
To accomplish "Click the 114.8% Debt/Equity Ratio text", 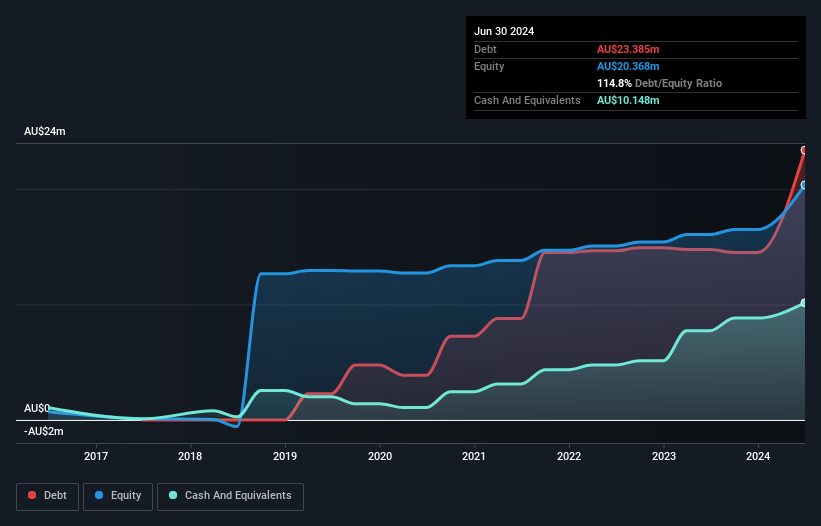I will click(x=659, y=83).
